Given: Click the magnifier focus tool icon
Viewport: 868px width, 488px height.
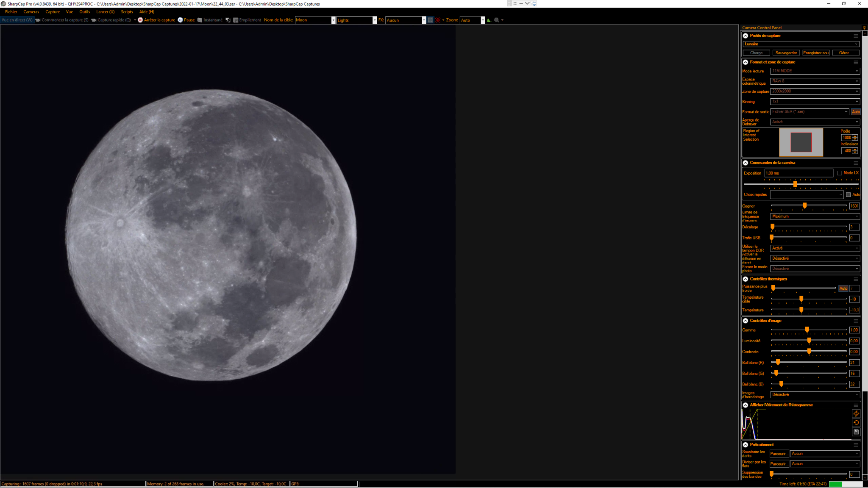Looking at the screenshot, I should tap(497, 20).
